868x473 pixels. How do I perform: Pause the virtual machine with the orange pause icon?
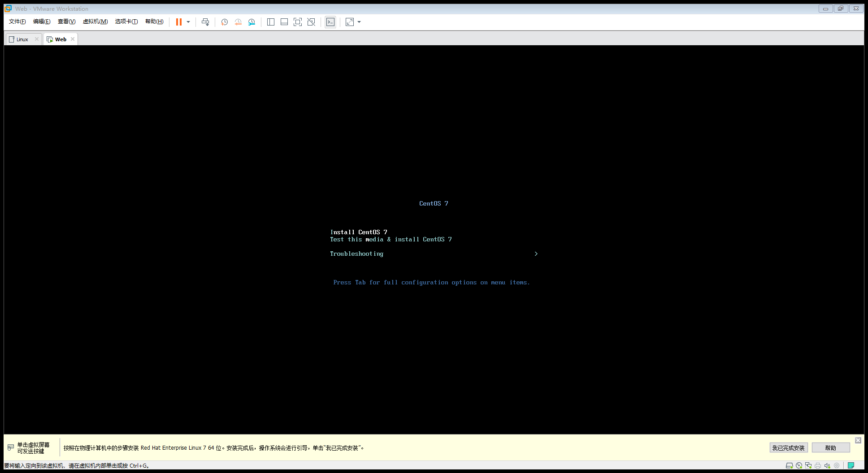(178, 22)
